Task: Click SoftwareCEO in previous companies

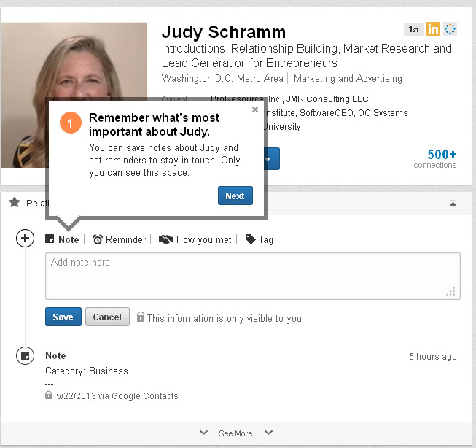Action: click(x=327, y=113)
